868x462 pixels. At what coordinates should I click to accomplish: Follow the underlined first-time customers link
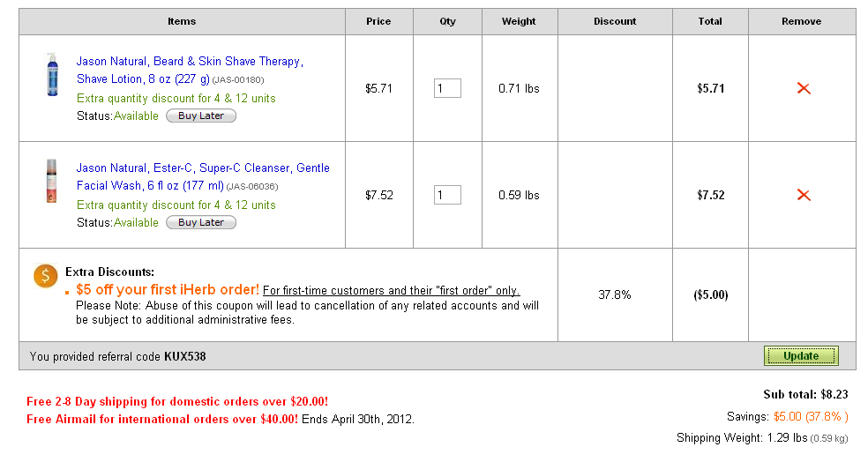point(391,291)
